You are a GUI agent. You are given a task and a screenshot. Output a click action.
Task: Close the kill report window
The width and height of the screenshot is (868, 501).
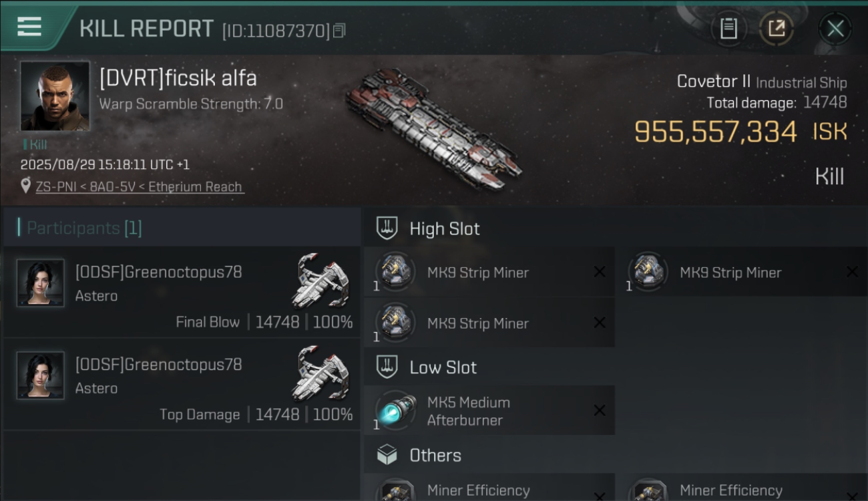pyautogui.click(x=835, y=29)
